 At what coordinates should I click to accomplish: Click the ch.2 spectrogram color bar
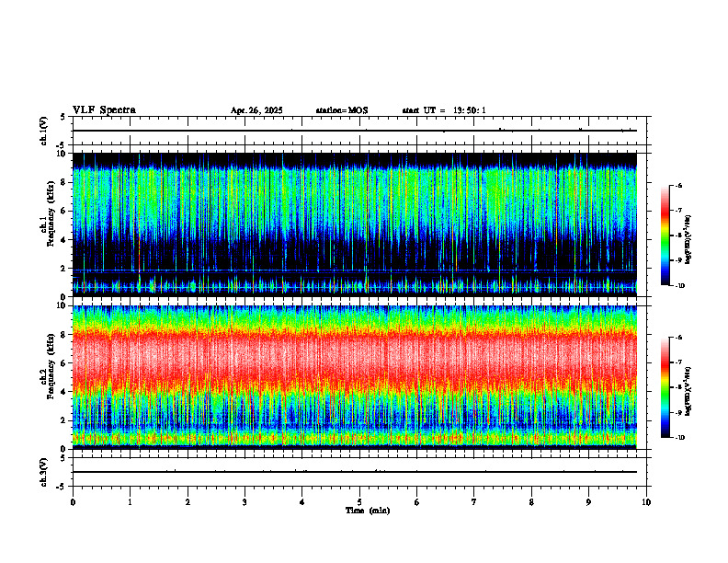[665, 387]
